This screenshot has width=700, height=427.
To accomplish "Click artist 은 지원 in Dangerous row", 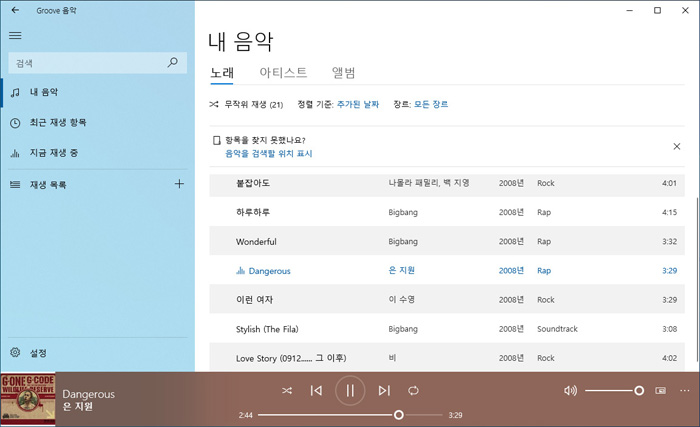I will point(401,270).
